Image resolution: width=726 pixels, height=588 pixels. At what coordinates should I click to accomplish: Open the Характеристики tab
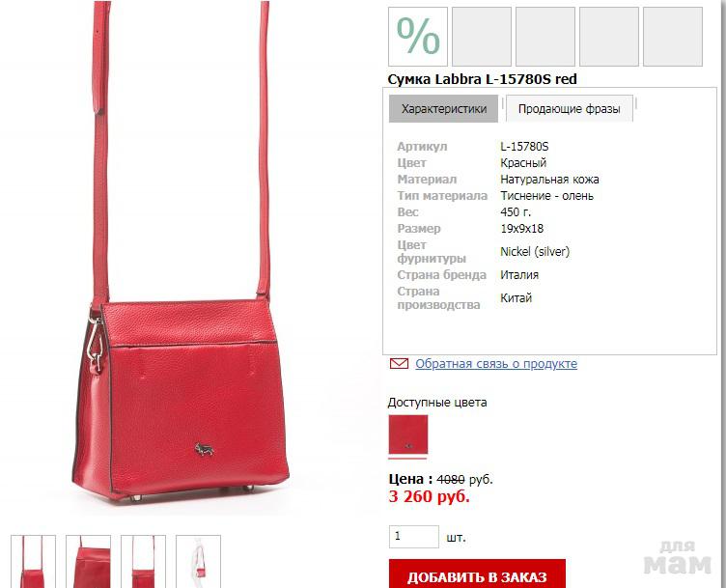click(443, 109)
